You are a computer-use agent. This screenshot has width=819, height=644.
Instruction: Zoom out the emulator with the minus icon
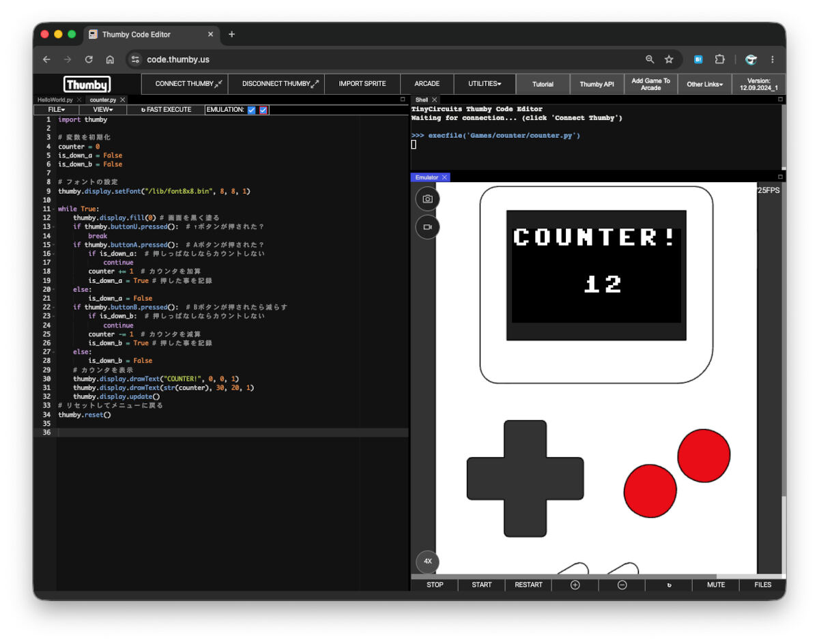tap(622, 585)
